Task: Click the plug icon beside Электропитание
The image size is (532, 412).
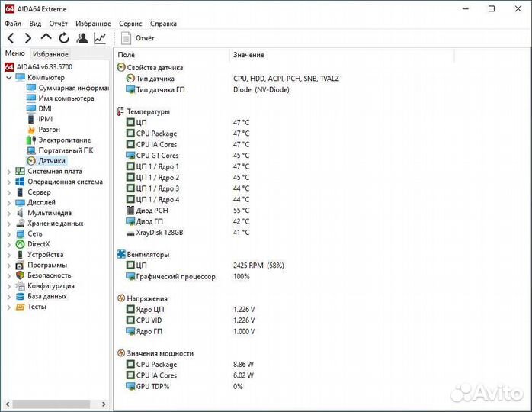Action: tap(31, 140)
